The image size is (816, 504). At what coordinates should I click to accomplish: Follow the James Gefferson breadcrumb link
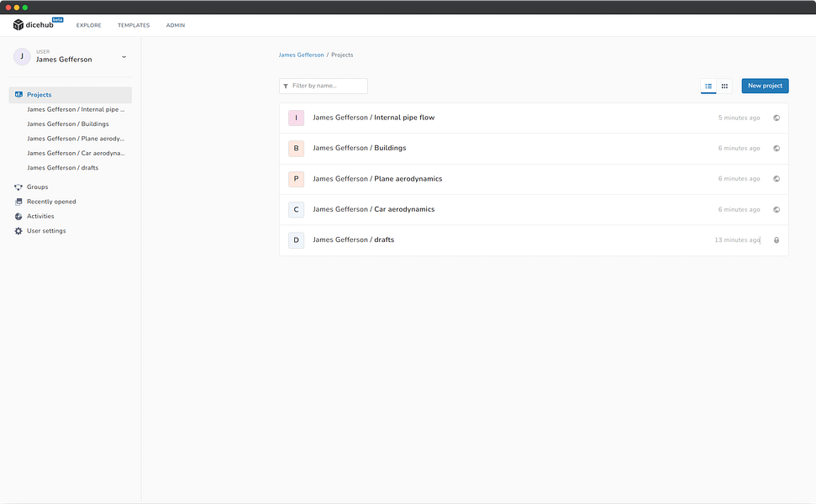click(x=302, y=55)
